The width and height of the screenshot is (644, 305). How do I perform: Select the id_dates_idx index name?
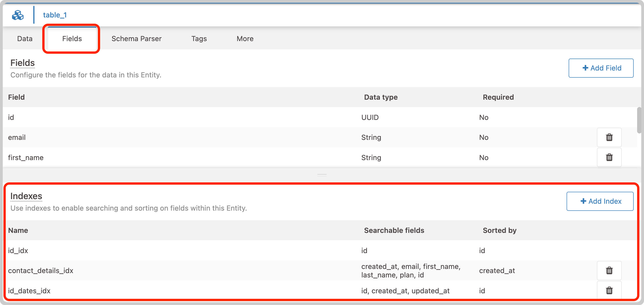coord(29,291)
